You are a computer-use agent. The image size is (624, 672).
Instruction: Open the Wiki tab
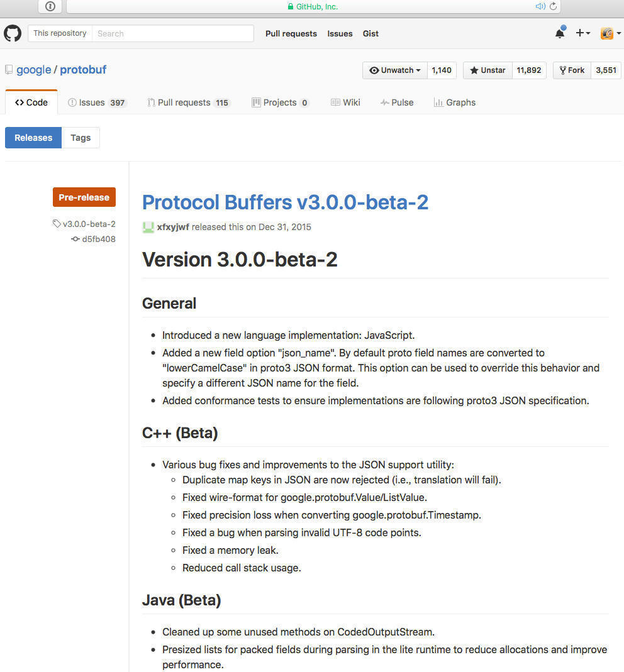coord(345,102)
